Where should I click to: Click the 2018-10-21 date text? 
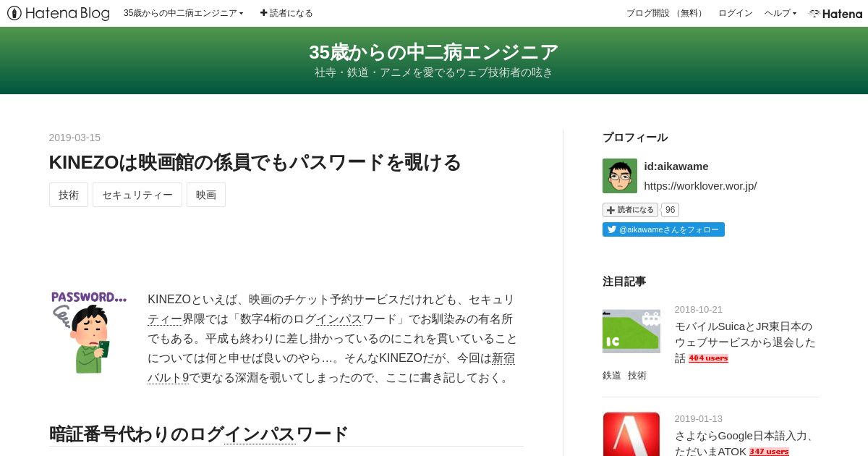click(699, 309)
